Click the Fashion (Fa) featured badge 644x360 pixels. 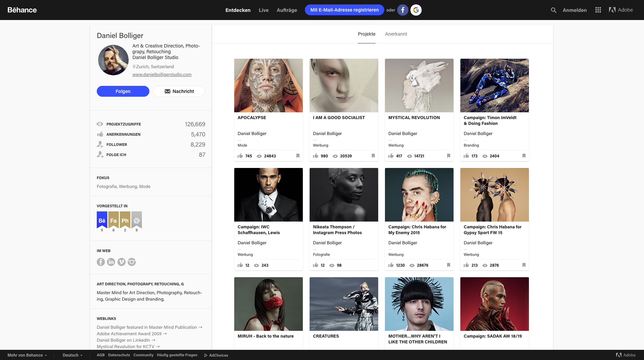tap(113, 220)
